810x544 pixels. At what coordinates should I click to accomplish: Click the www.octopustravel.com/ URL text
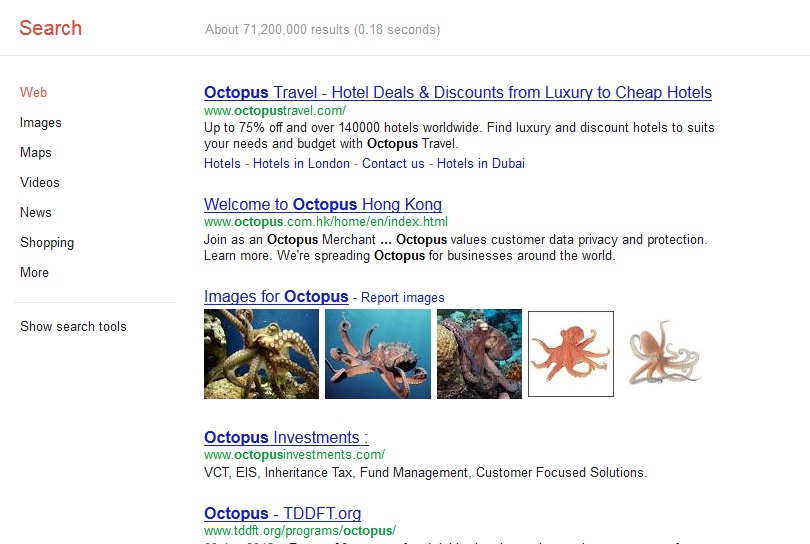point(275,111)
